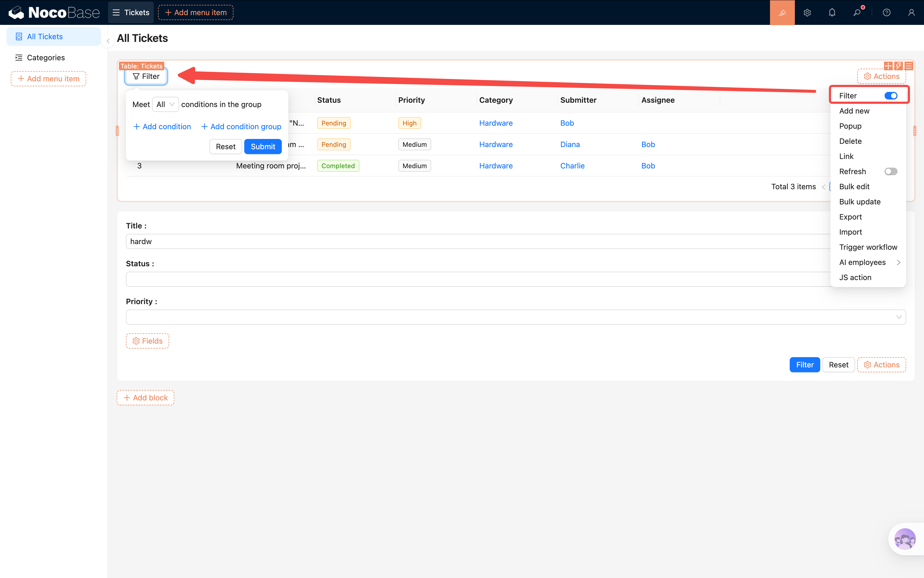924x578 pixels.
Task: Click the block drag-move cross icon
Action: click(888, 66)
